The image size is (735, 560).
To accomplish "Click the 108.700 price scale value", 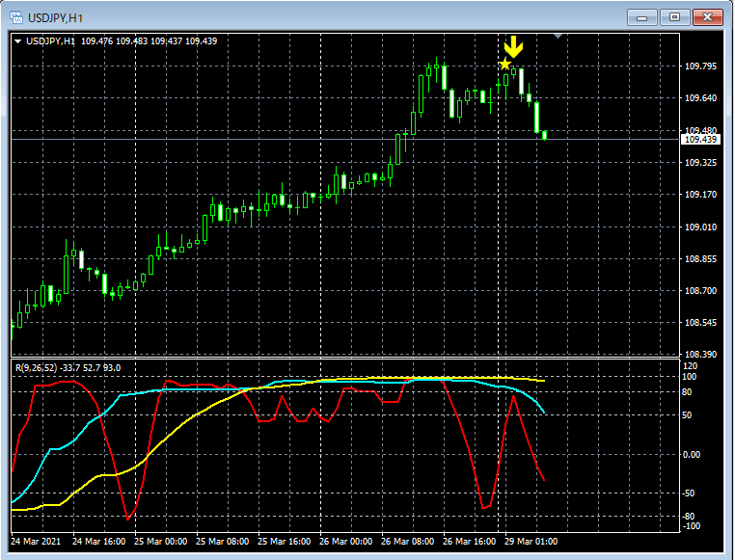I will 701,291.
